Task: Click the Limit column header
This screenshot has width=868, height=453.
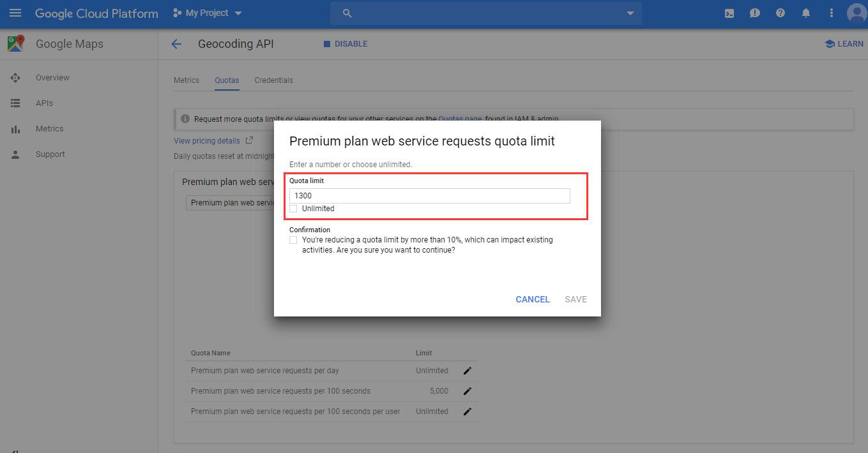Action: 423,353
